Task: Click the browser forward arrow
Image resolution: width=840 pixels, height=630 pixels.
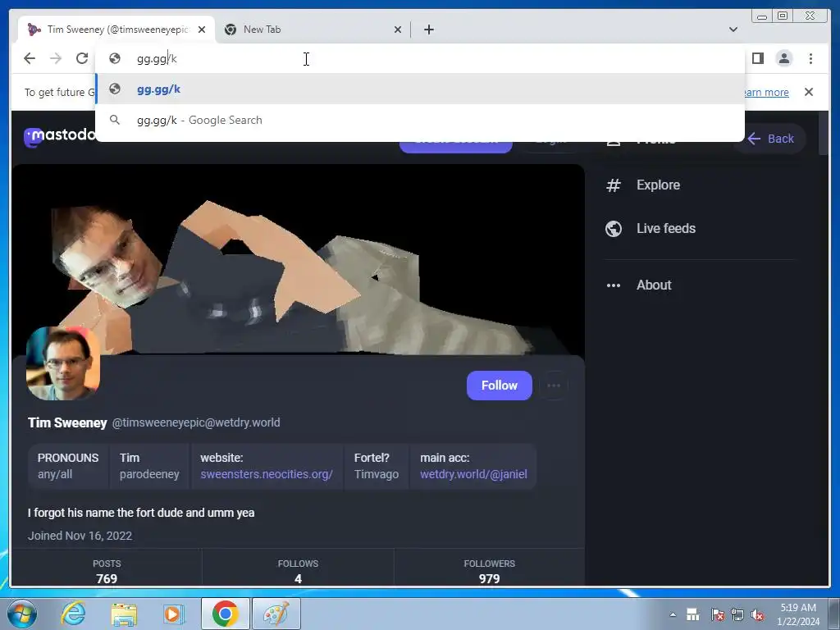Action: click(x=56, y=58)
